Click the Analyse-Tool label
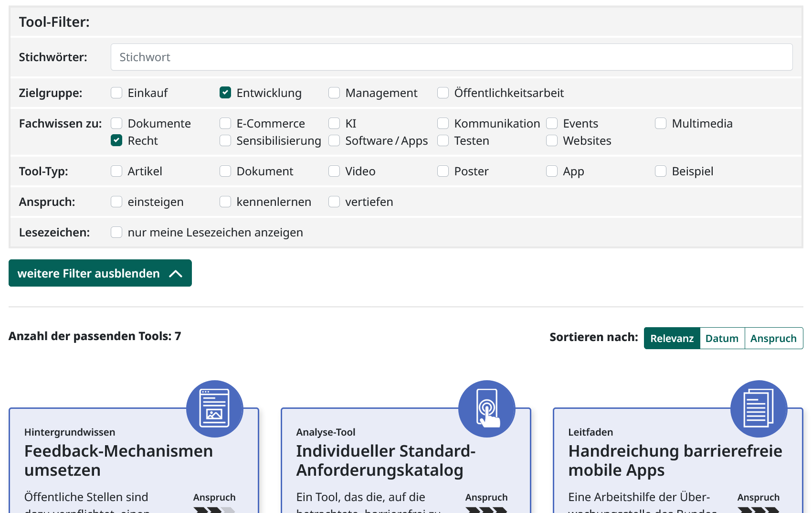This screenshot has width=812, height=513. pos(326,432)
